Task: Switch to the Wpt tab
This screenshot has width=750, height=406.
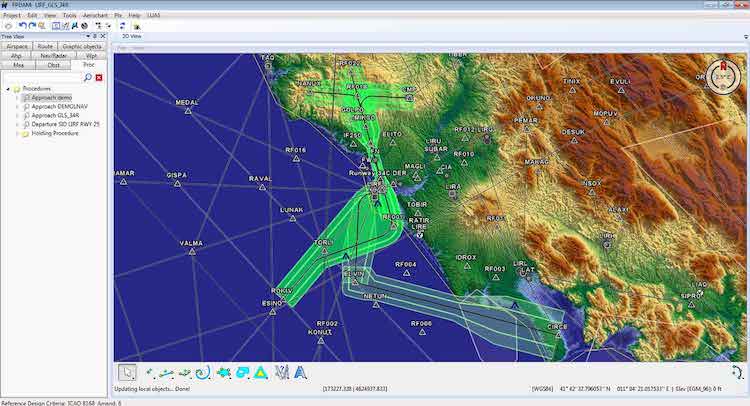Action: tap(91, 55)
